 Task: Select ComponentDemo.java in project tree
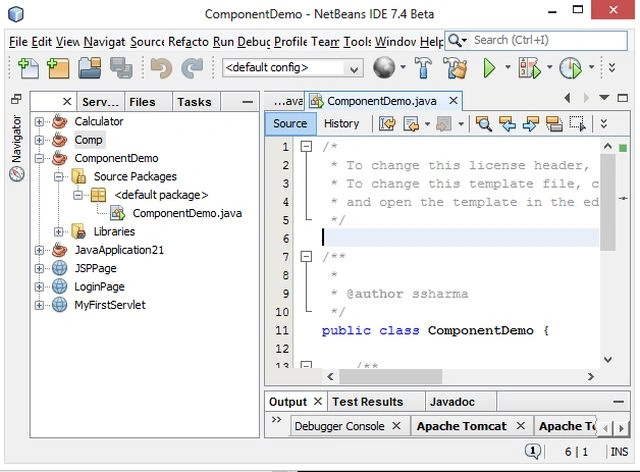[x=187, y=213]
